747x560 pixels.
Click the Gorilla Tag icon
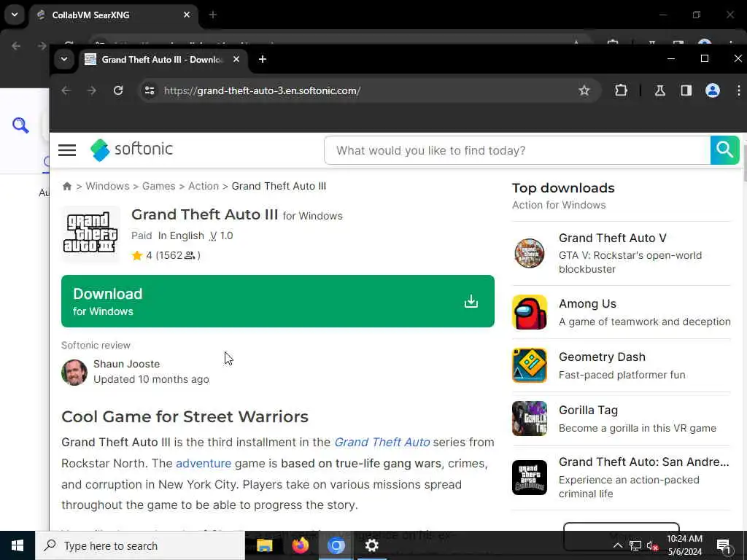tap(530, 419)
